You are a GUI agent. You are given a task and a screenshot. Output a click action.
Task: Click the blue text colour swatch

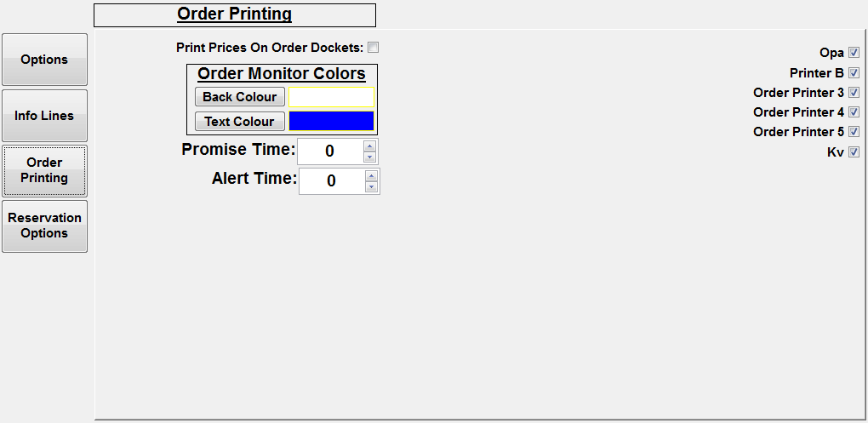click(331, 121)
